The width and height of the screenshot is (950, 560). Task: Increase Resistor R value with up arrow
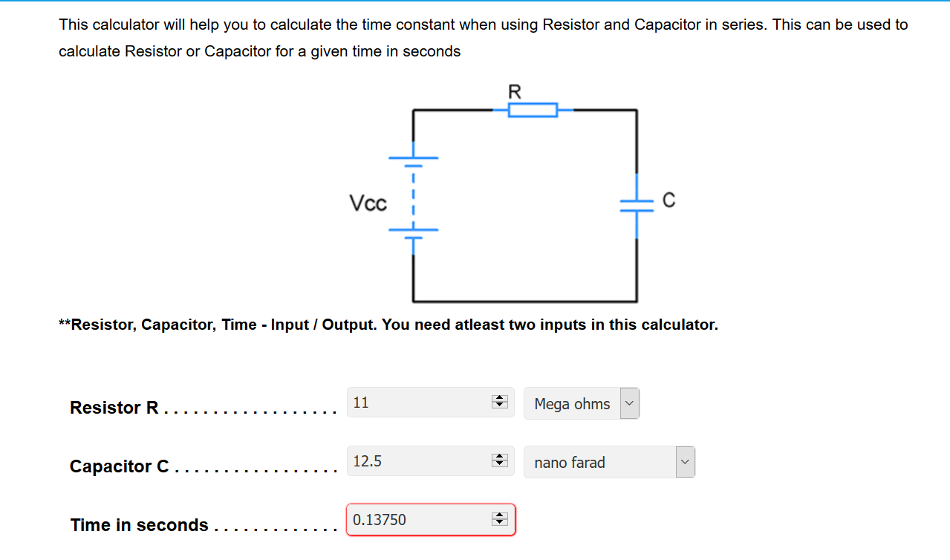500,399
